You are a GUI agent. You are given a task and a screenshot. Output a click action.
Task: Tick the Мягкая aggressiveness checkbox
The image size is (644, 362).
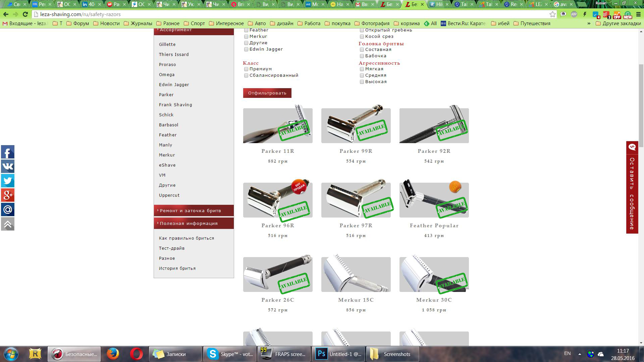coord(362,69)
